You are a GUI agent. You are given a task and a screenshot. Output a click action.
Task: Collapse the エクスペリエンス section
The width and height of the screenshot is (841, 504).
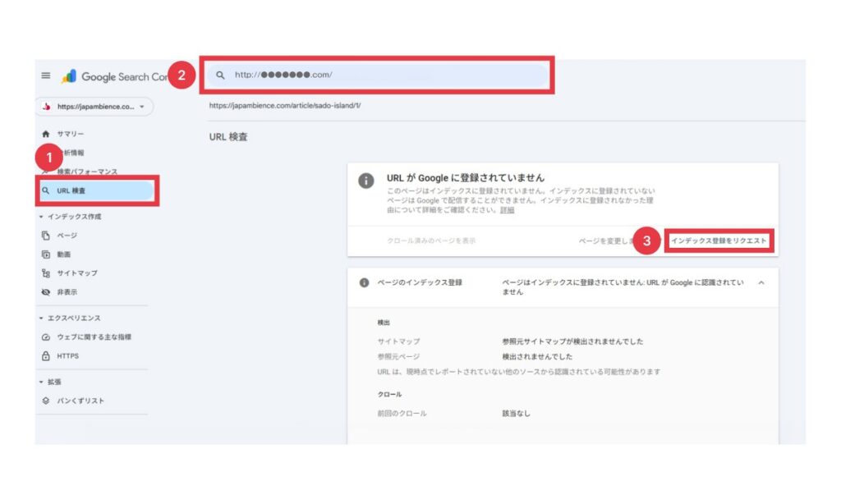pyautogui.click(x=41, y=317)
